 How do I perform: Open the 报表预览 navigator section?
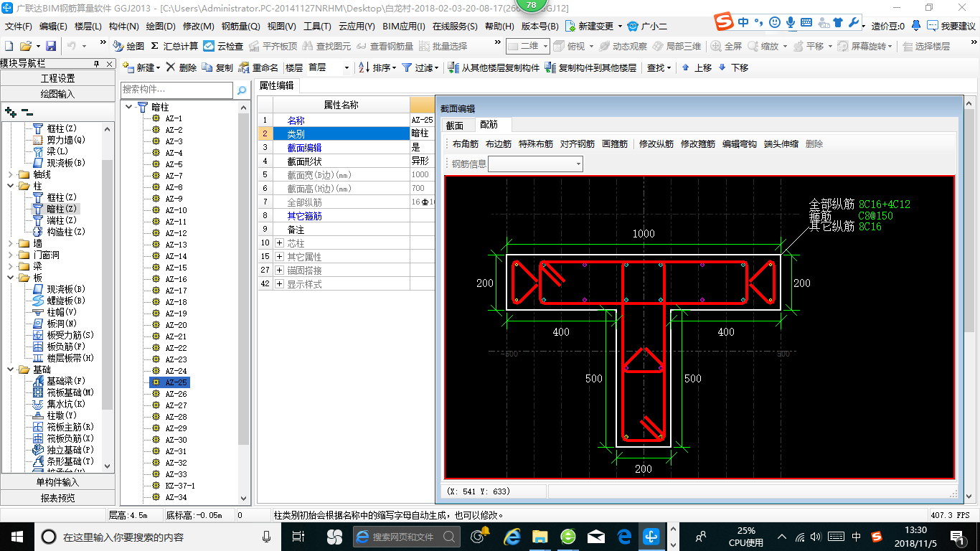click(x=57, y=497)
